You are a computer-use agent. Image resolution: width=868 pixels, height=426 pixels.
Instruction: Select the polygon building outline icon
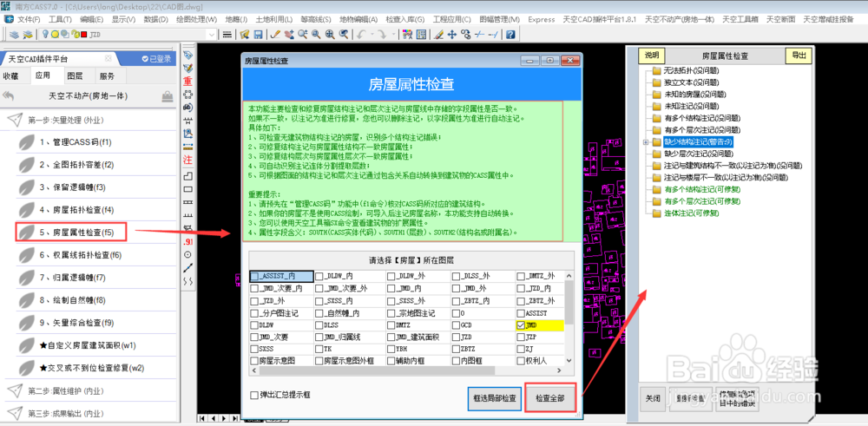point(188,175)
